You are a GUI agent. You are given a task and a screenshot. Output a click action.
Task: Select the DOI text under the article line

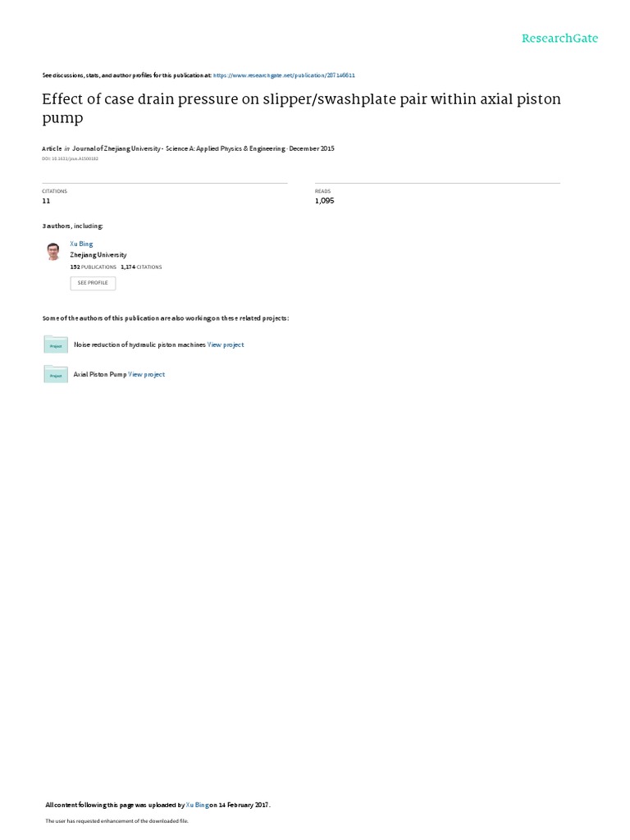pyautogui.click(x=71, y=158)
